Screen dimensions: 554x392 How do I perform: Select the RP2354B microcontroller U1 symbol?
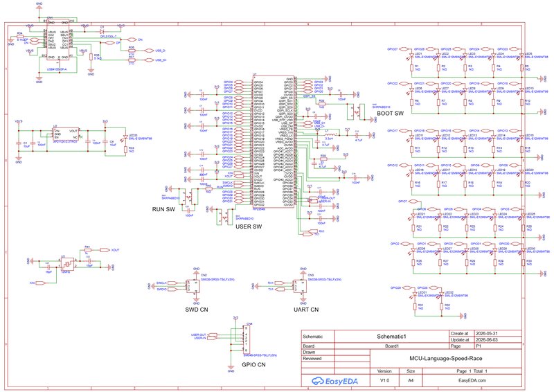[274, 141]
